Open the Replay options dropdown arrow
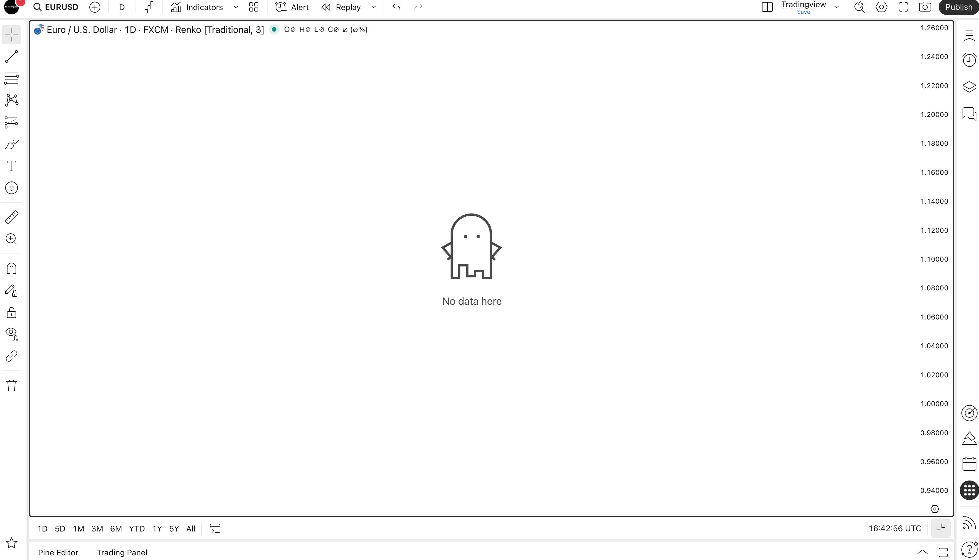The width and height of the screenshot is (979, 560). [373, 7]
